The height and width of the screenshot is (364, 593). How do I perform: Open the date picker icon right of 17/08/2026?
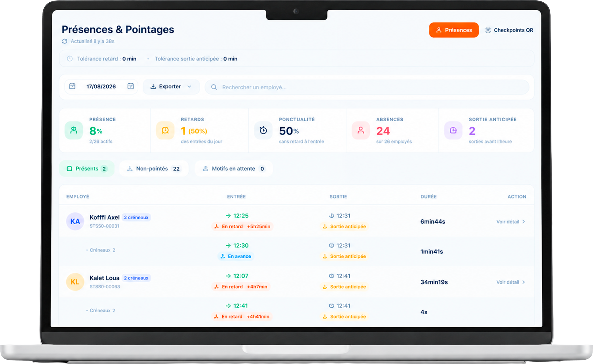coord(131,86)
